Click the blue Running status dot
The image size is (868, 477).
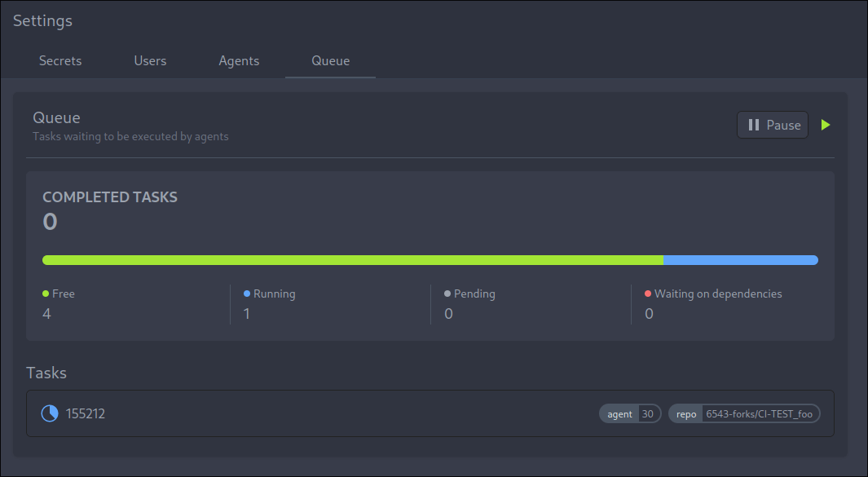pos(246,293)
